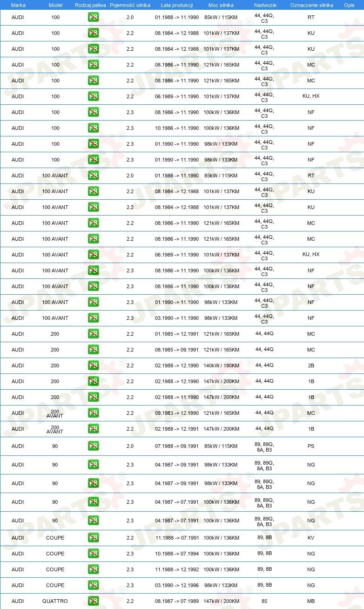Click the fuel icon in the Audi 100 RT row

pyautogui.click(x=93, y=17)
